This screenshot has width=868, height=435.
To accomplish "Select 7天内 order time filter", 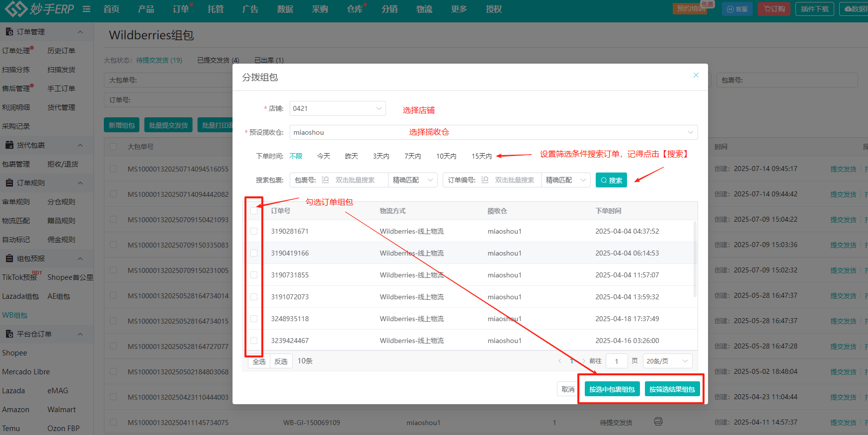I will tap(412, 156).
